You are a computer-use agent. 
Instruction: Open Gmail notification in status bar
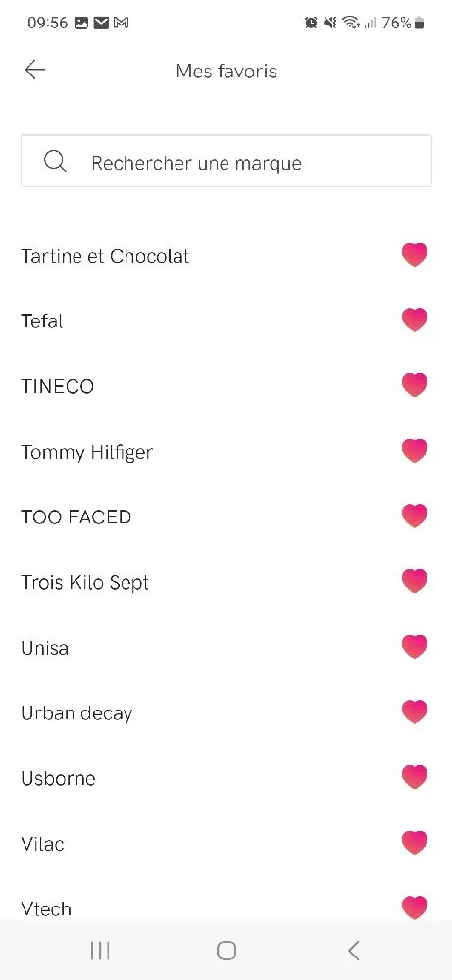[121, 24]
